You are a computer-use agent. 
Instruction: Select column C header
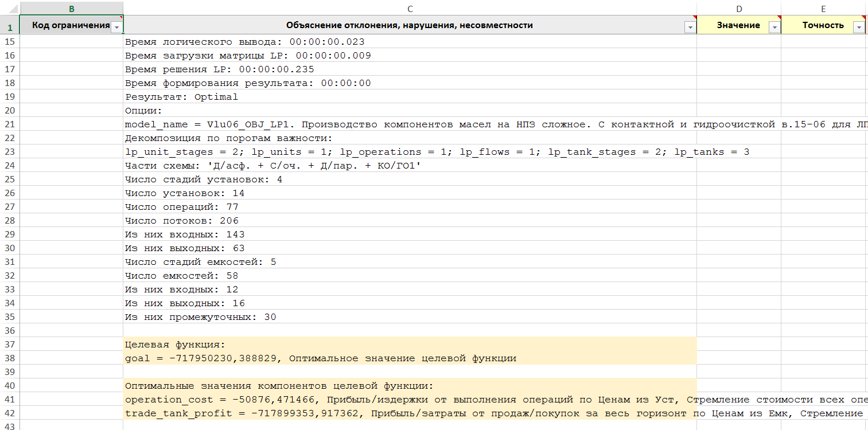tap(410, 8)
